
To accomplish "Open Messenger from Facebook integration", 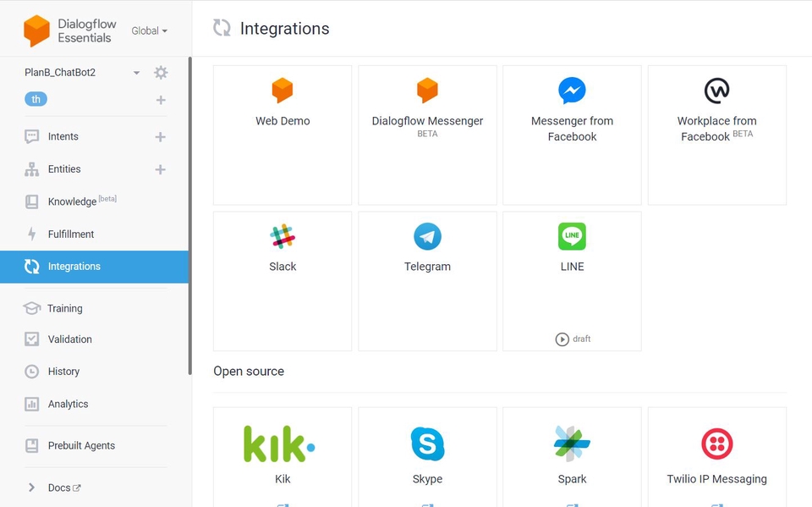I will click(x=573, y=135).
